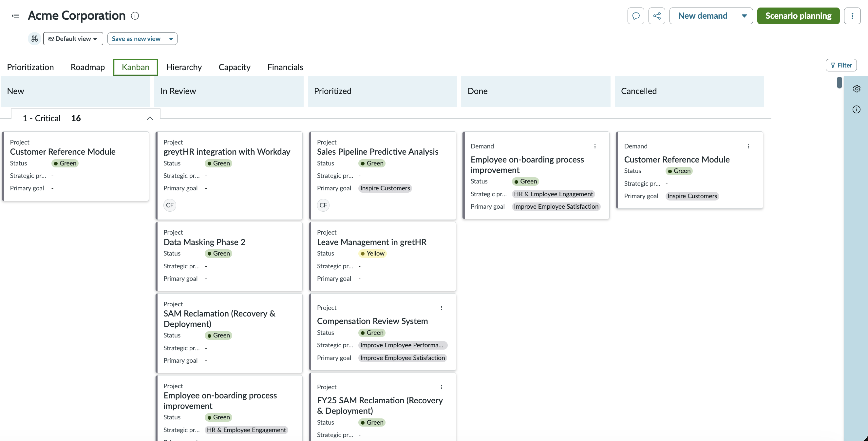Open Sales Pipeline Predictive Analysis project

coord(377,152)
